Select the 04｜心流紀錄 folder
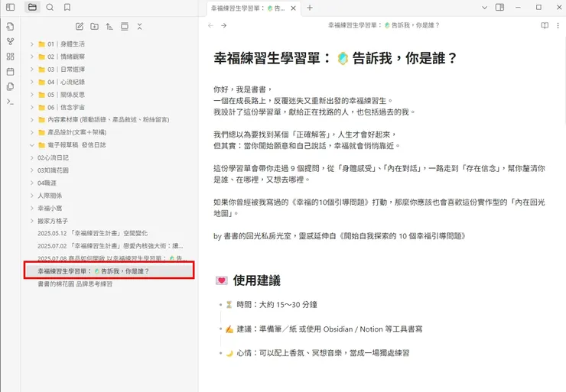 [109, 82]
